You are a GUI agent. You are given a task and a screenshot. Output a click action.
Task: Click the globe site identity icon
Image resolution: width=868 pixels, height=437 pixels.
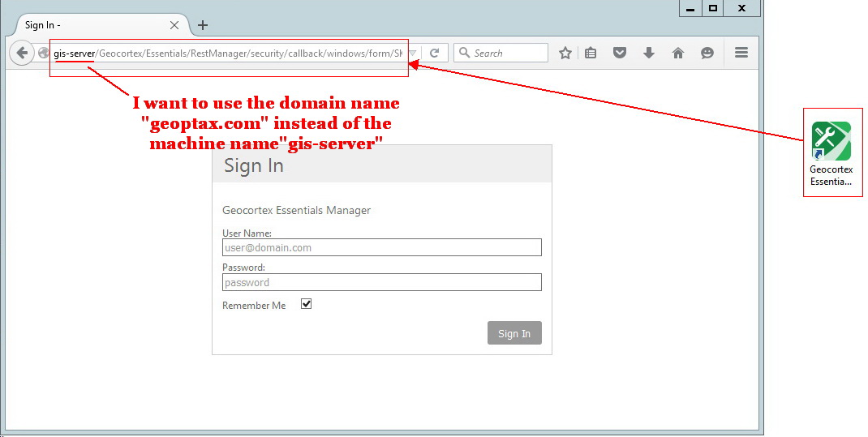click(x=43, y=53)
